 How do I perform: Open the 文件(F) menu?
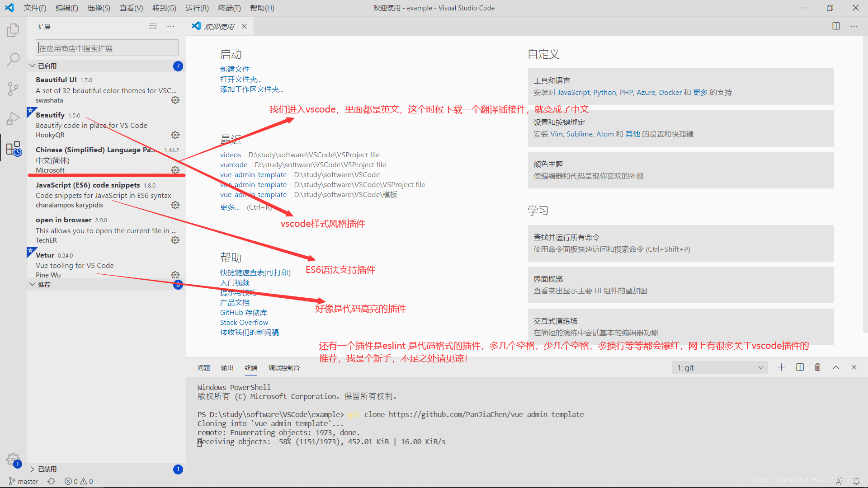[35, 8]
